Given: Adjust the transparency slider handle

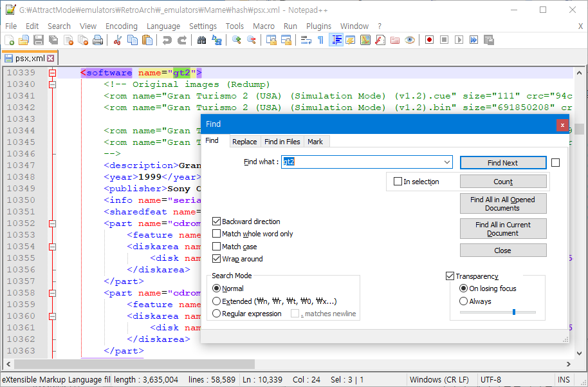Looking at the screenshot, I should [514, 312].
